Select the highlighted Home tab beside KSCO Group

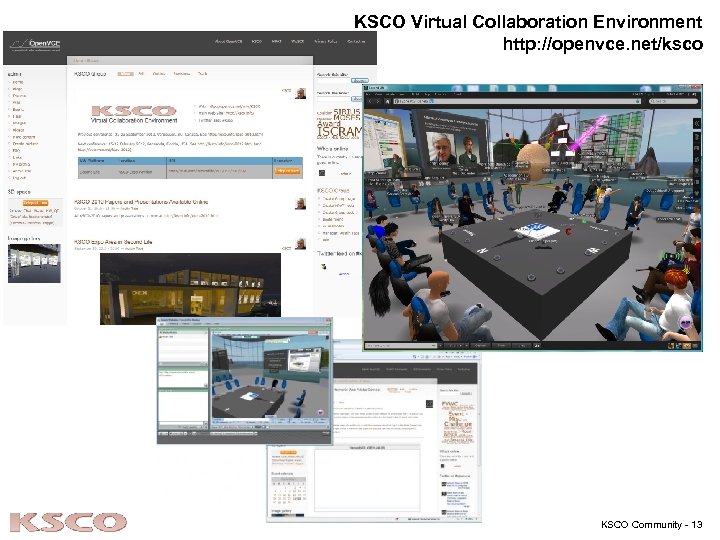[x=125, y=73]
